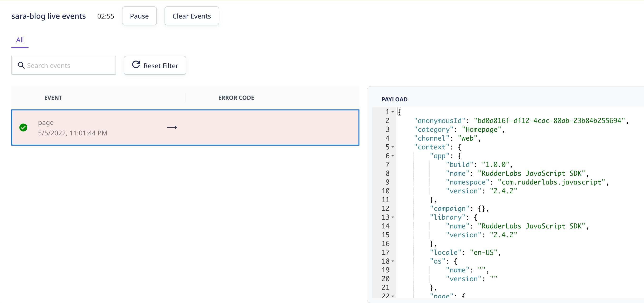
Task: Click the Clear Events button
Action: 192,16
